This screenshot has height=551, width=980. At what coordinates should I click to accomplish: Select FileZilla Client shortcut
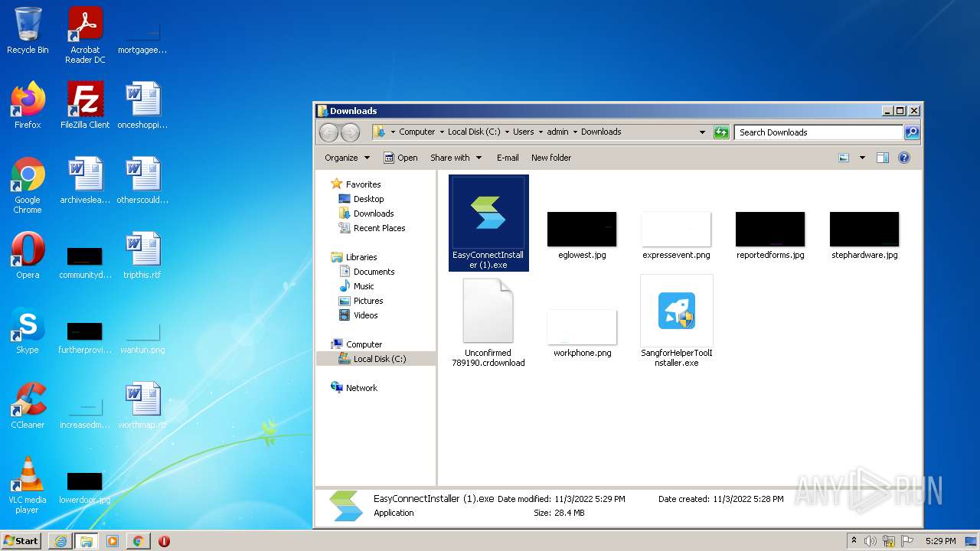pos(85,106)
